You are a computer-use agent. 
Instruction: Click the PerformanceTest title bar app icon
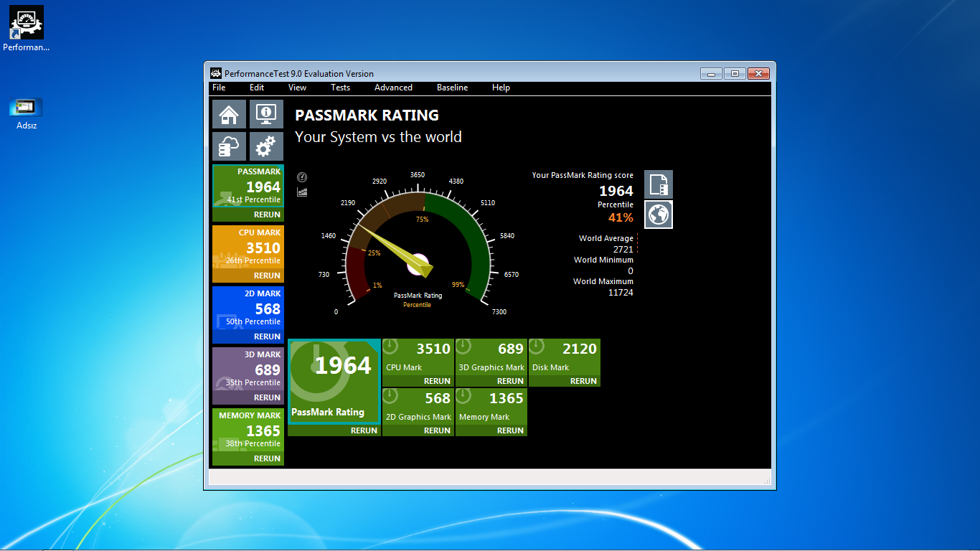click(x=215, y=73)
